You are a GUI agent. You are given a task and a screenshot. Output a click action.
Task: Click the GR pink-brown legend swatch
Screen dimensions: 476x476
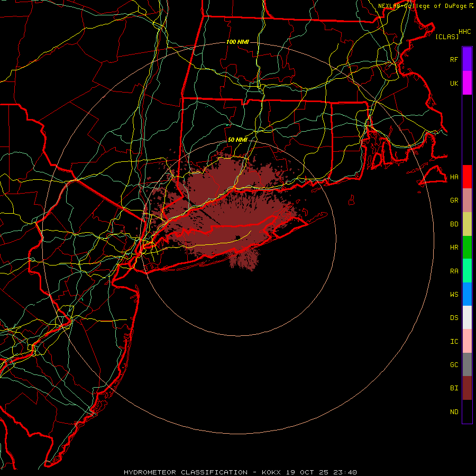click(467, 200)
